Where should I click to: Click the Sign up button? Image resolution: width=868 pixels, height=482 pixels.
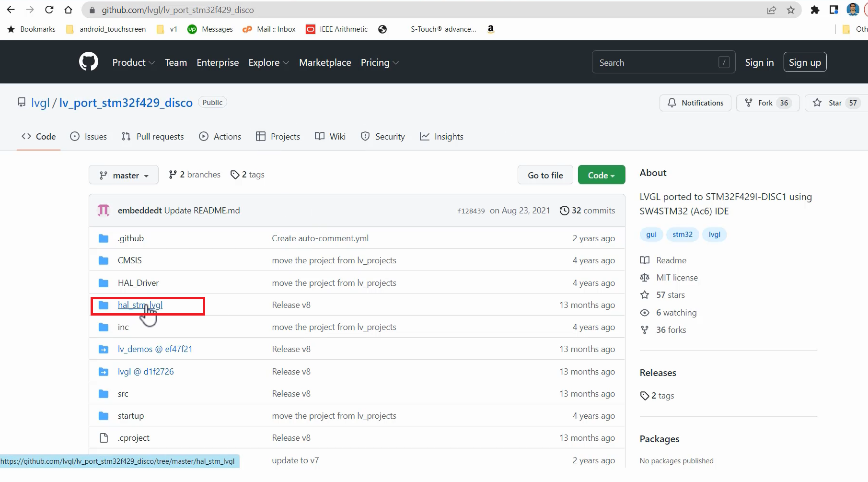coord(805,62)
